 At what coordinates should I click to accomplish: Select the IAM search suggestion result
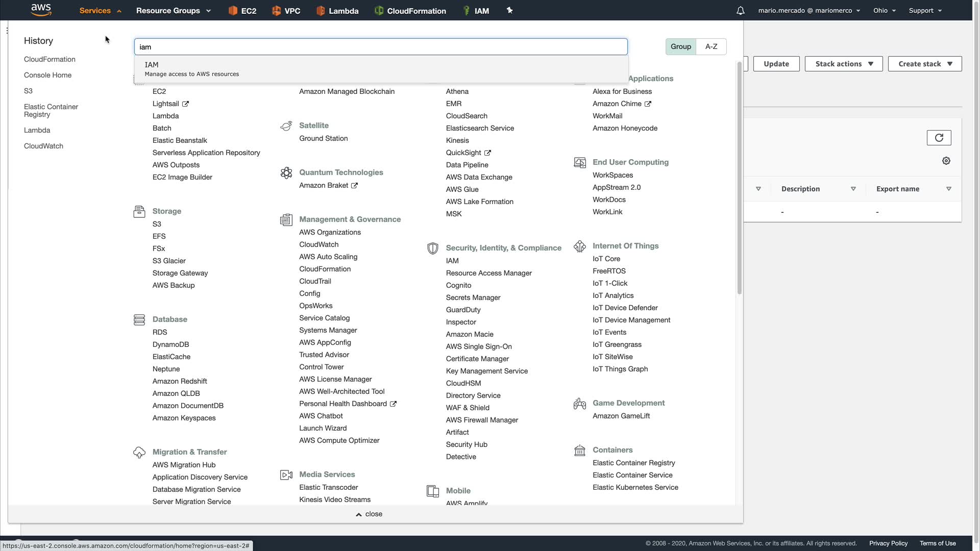[191, 69]
